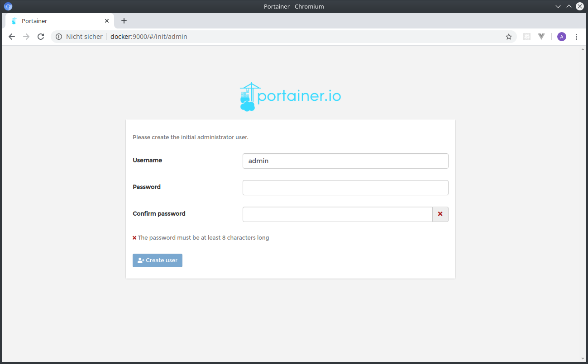588x364 pixels.
Task: Click the red X beside Confirm password
Action: point(440,214)
